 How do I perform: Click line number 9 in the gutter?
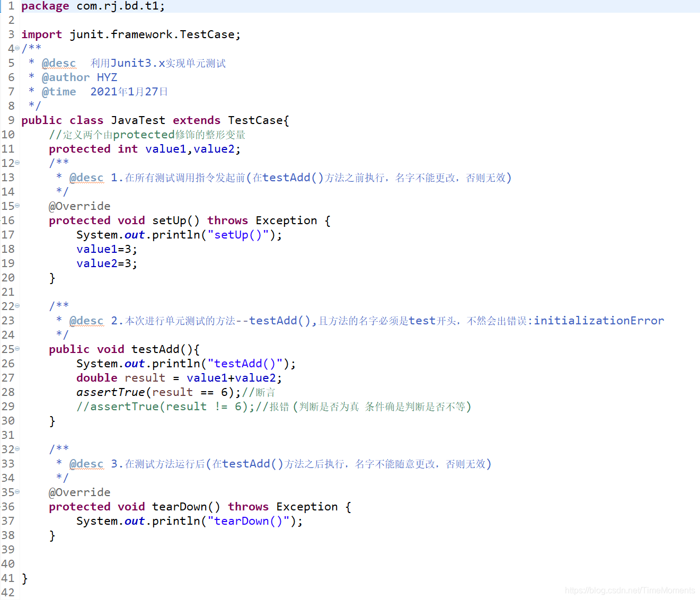pos(11,120)
